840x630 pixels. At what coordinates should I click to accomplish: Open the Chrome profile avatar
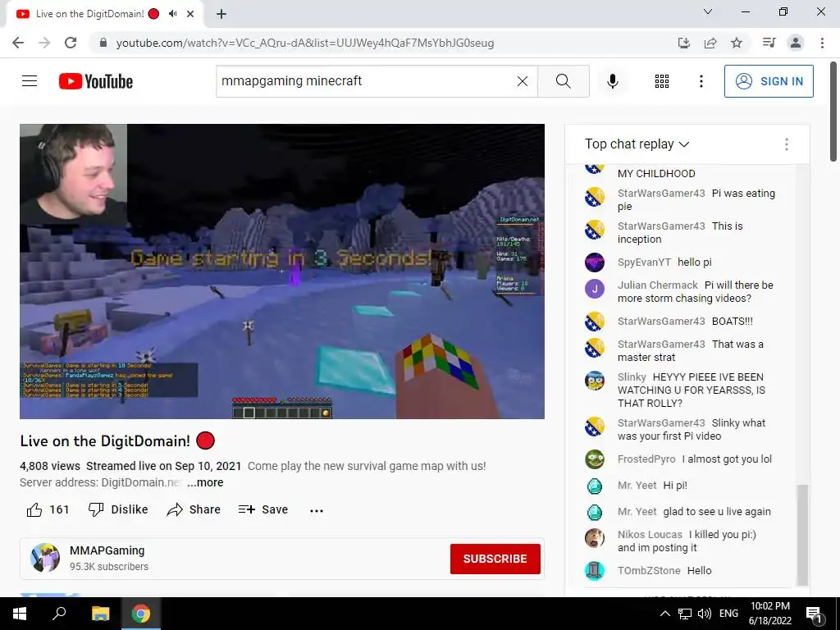coord(796,43)
